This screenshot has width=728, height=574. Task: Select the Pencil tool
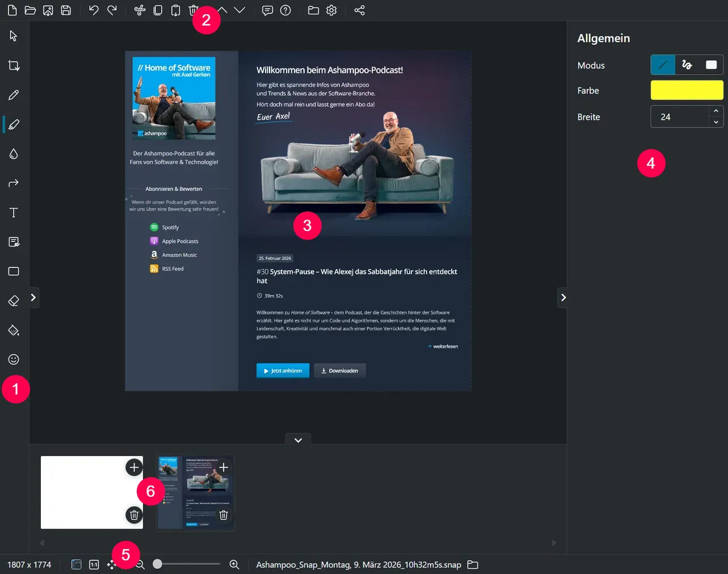14,95
